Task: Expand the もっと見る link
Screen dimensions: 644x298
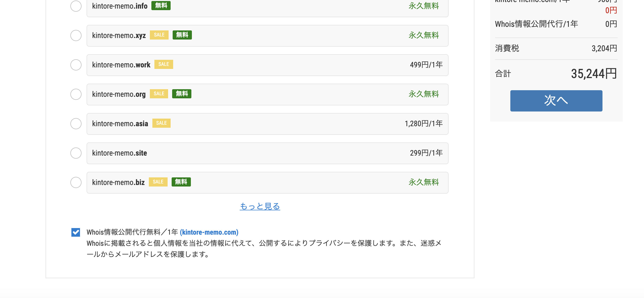Action: coord(260,206)
